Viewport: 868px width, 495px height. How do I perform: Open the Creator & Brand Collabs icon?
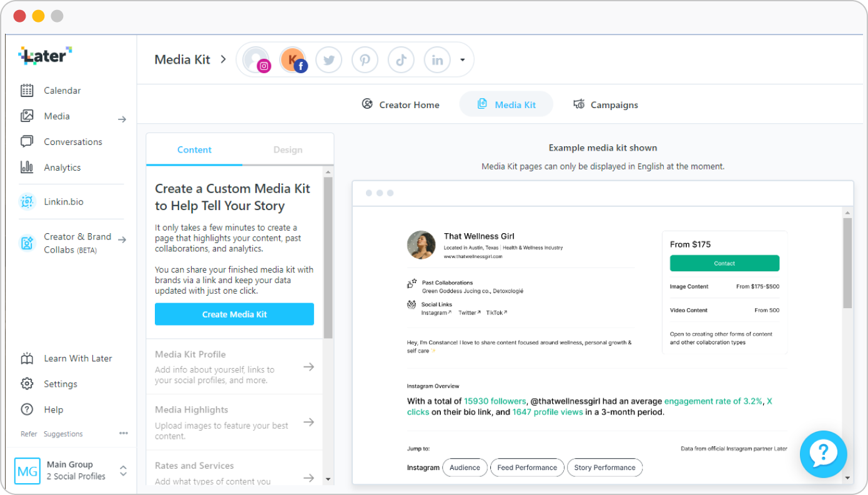coord(27,243)
